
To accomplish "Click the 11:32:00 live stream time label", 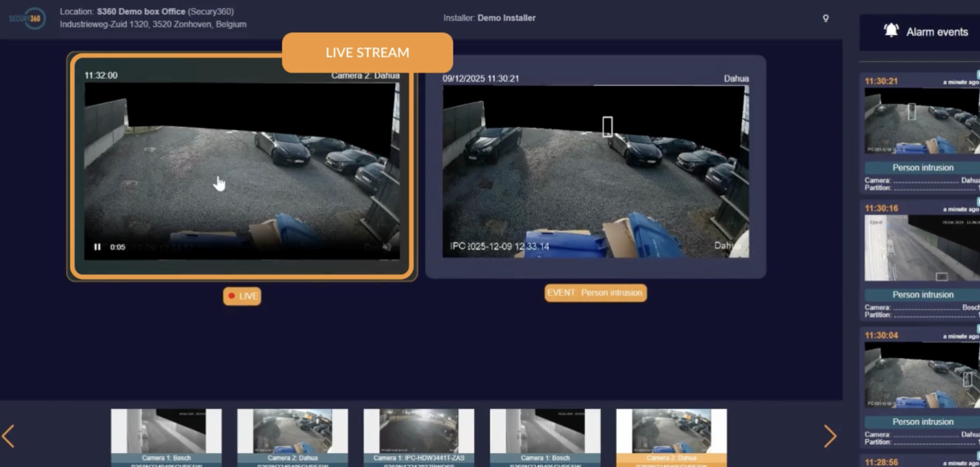I will (101, 75).
